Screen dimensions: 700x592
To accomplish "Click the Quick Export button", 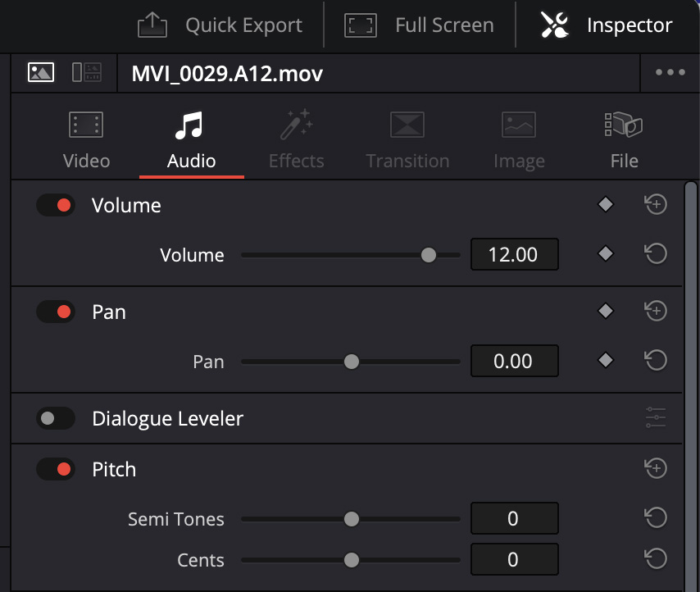I will [x=220, y=25].
